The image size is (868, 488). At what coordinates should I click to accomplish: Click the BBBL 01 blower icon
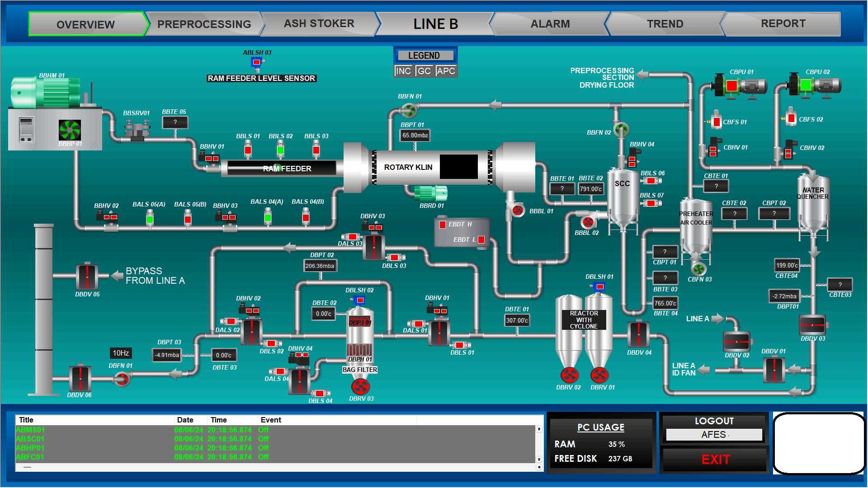[518, 210]
